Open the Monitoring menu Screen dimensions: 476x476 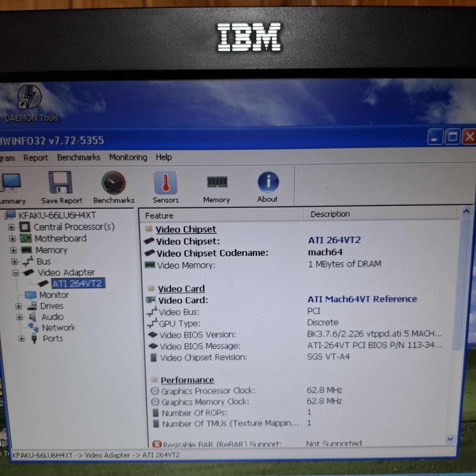click(x=128, y=157)
